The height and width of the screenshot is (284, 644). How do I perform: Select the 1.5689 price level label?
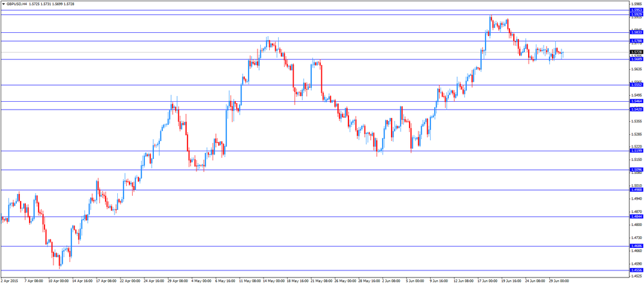636,59
